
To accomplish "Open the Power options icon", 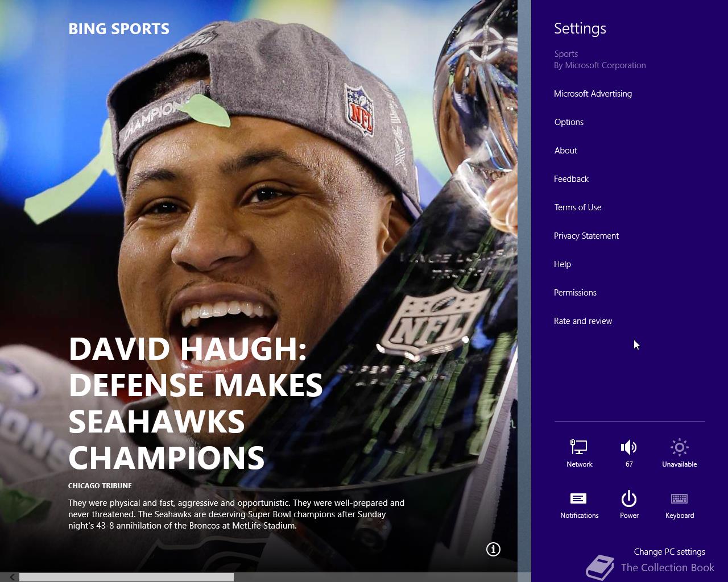I will click(x=628, y=498).
